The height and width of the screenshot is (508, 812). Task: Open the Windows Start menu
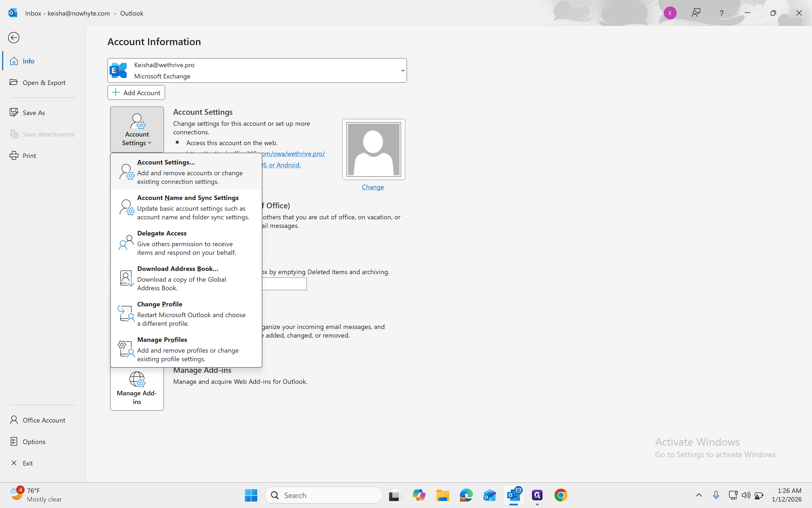click(251, 495)
